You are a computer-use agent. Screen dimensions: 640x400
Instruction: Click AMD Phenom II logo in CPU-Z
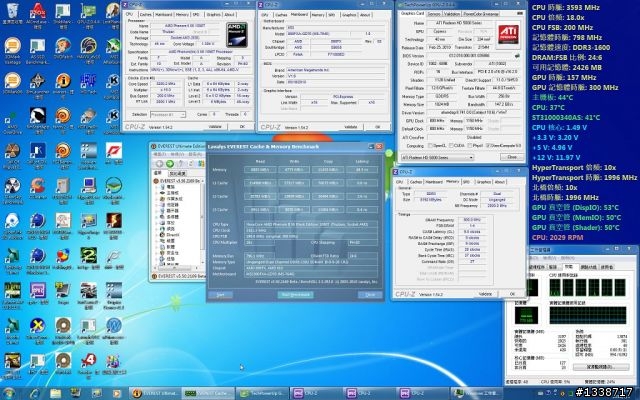point(236,35)
